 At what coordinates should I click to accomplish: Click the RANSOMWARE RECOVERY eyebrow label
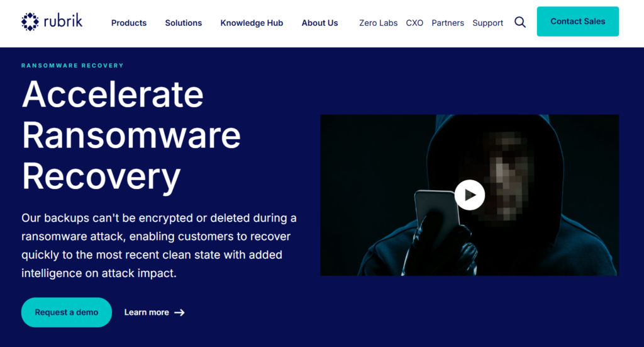pos(72,65)
